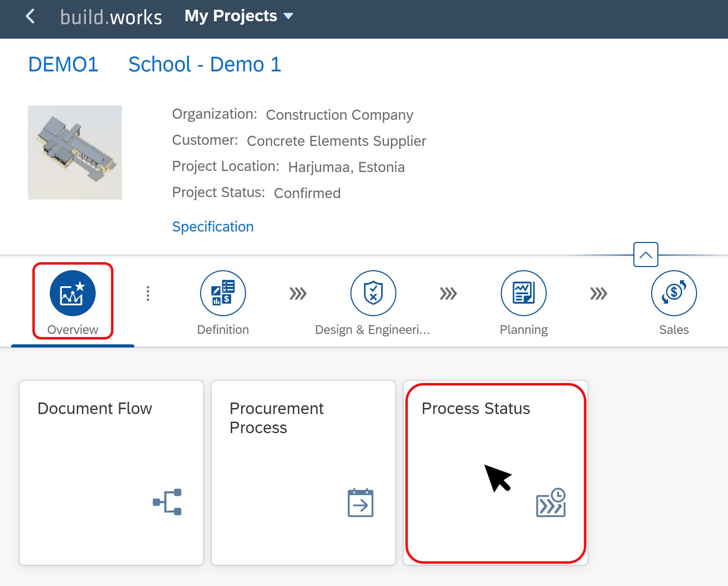Click the Procurement Process calendar icon

coord(361,502)
